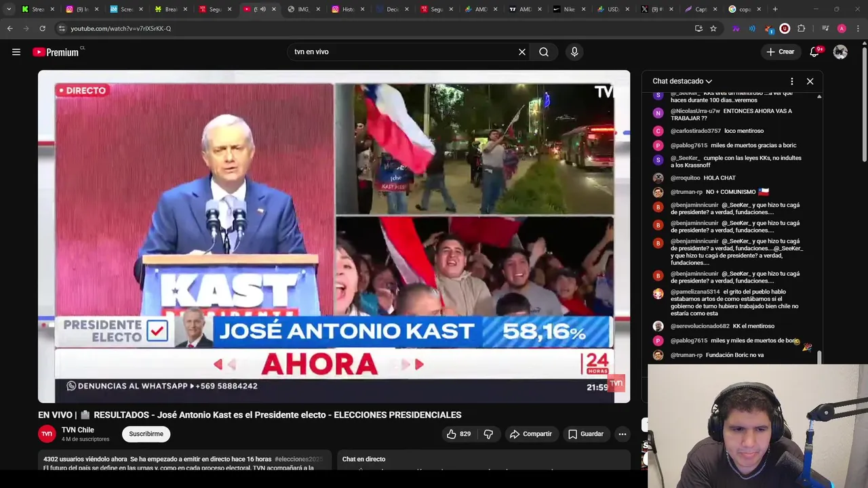Save the video with Guardar
Viewport: 868px width, 488px height.
[x=586, y=434]
